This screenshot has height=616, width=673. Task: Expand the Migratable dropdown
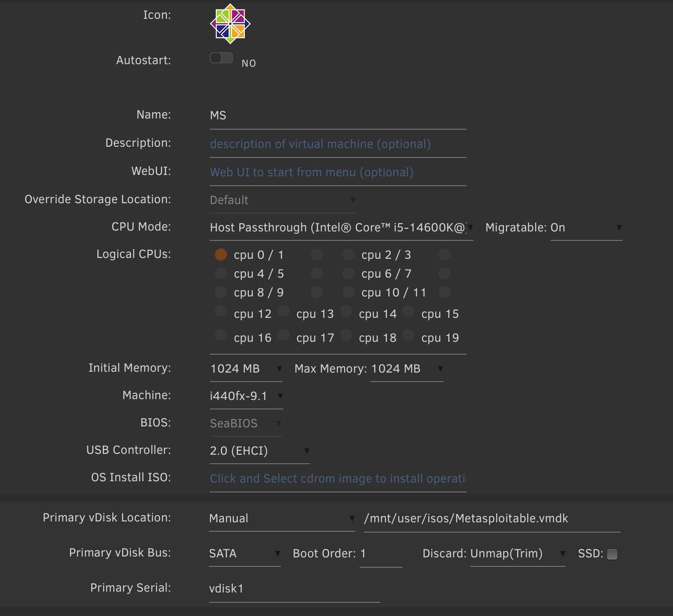[586, 228]
